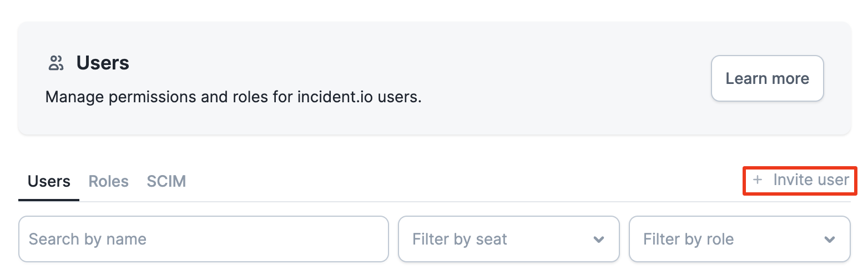Click the 'Search by name' placeholder text
The image size is (868, 269).
88,240
